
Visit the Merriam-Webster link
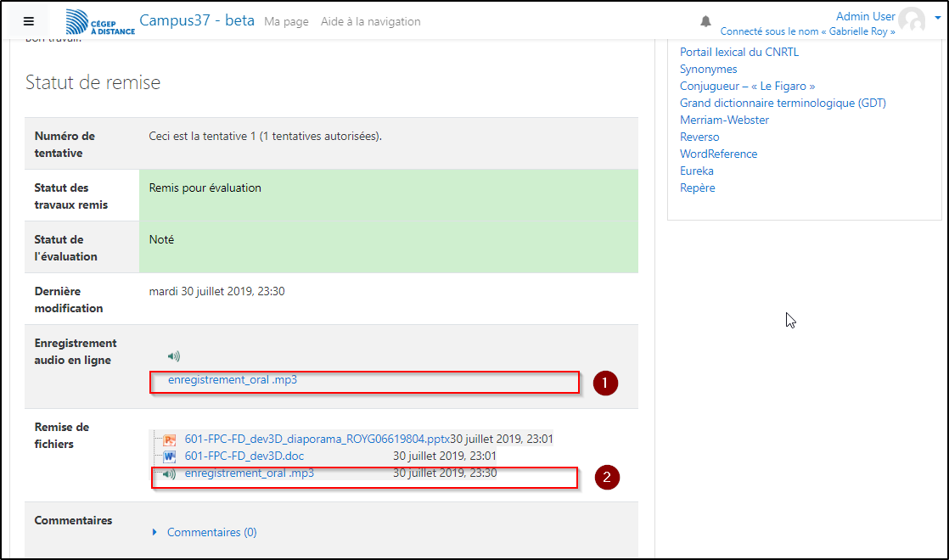pos(724,120)
